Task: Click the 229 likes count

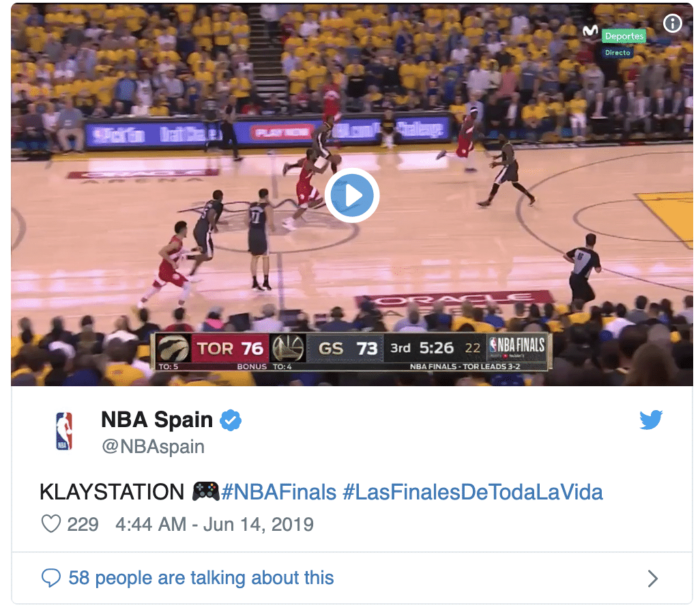Action: point(83,524)
